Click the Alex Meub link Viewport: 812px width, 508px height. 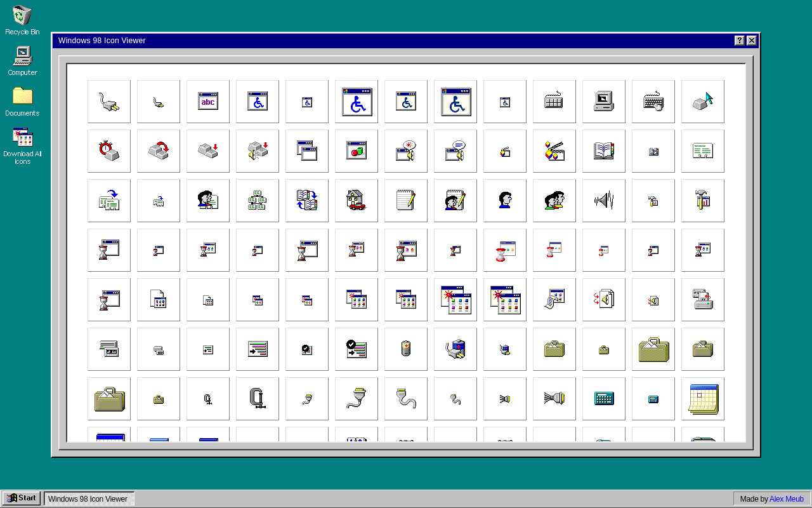787,498
